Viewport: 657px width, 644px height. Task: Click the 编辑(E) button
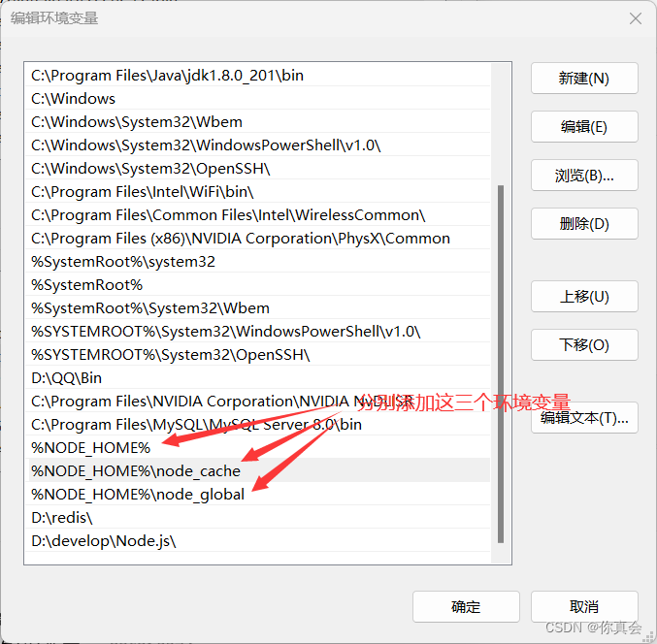pyautogui.click(x=584, y=127)
